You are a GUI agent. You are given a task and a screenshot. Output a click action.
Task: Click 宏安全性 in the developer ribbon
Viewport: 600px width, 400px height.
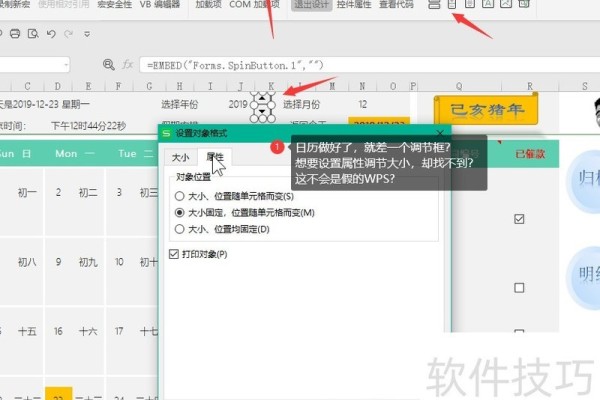point(114,5)
